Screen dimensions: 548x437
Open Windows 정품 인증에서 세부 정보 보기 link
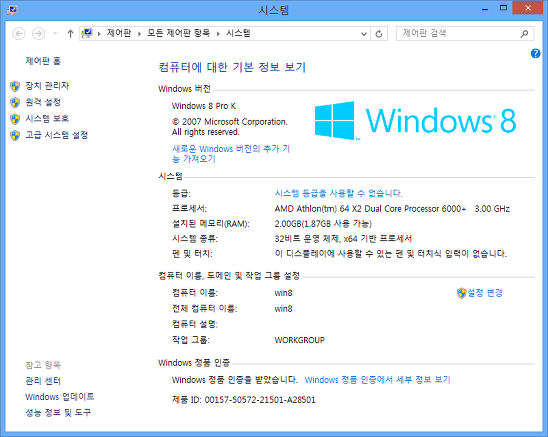click(x=377, y=380)
